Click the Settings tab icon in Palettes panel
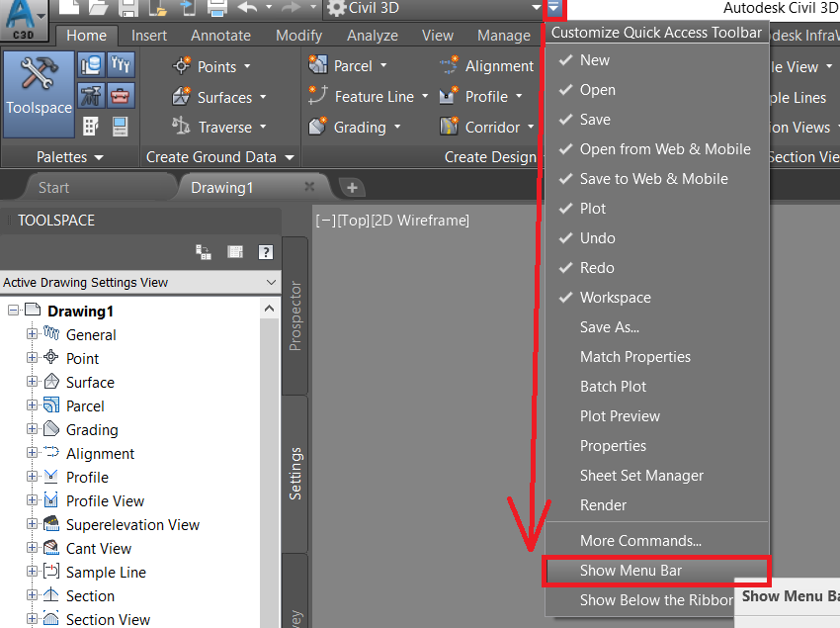 121,65
